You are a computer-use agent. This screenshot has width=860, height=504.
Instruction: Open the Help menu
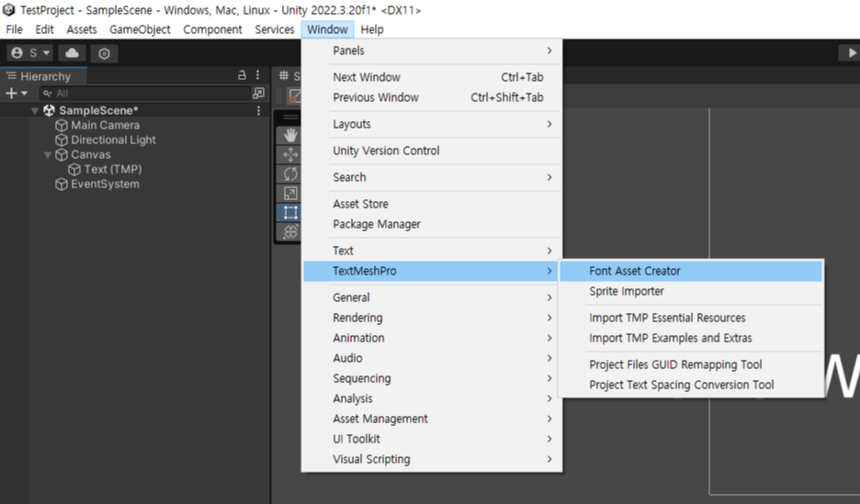tap(372, 29)
